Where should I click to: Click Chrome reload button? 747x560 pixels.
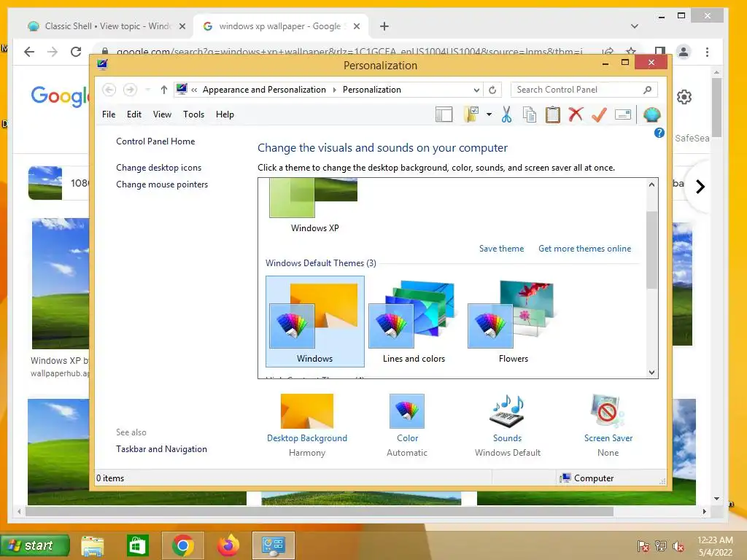(x=76, y=52)
